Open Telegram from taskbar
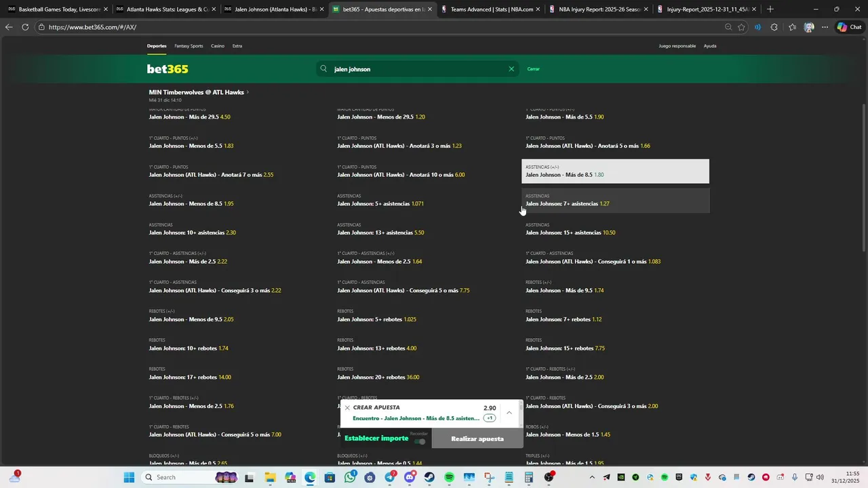Viewport: 868px width, 488px height. [x=389, y=477]
